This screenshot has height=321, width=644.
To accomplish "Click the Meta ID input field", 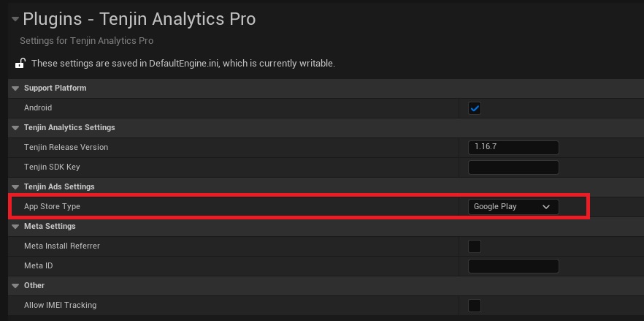I will (513, 266).
